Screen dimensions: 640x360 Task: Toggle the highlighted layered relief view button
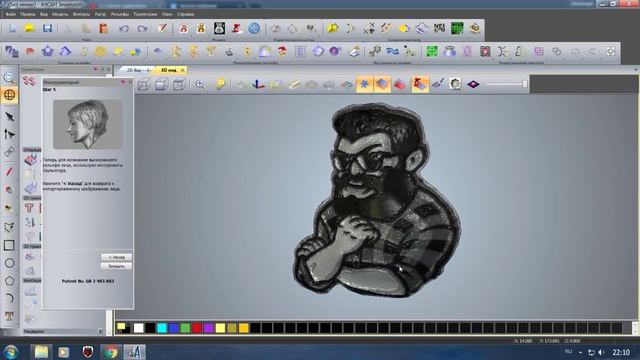(x=382, y=84)
